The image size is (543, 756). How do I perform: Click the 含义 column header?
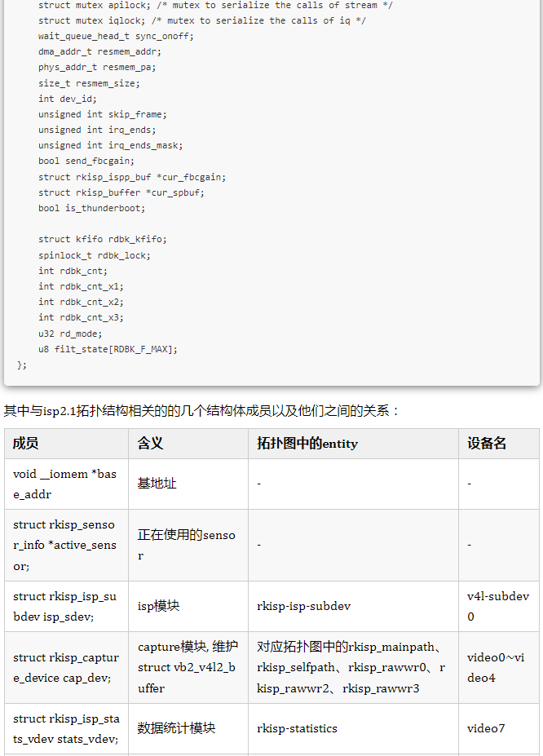(150, 444)
